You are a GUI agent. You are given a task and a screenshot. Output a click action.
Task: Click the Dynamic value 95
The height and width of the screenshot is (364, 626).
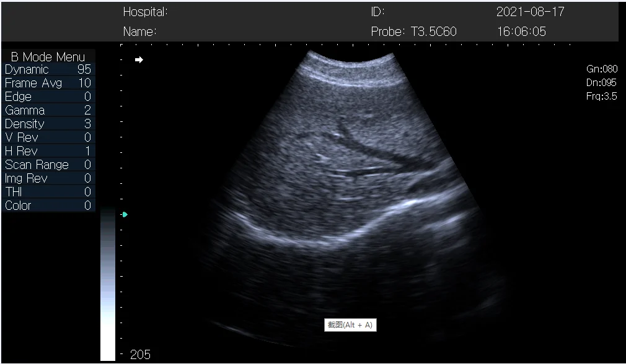pos(84,69)
